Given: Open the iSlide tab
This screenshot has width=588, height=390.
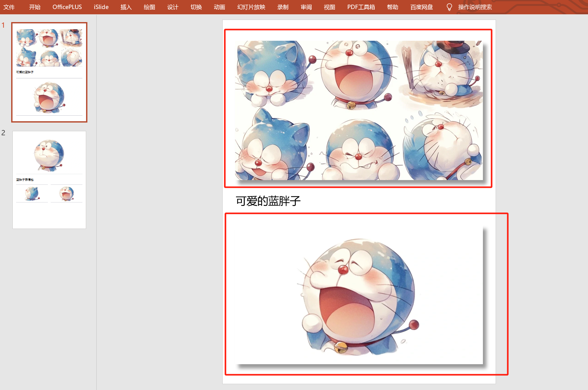Looking at the screenshot, I should (x=101, y=7).
